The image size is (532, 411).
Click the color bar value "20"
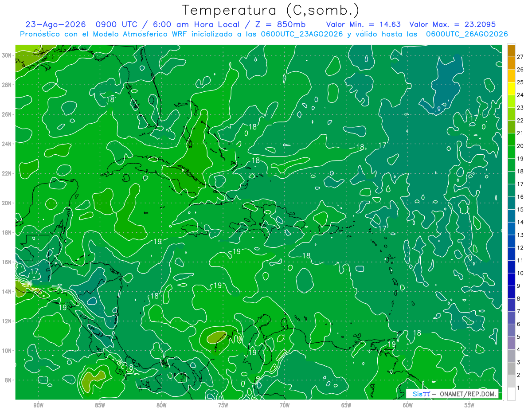(520, 146)
